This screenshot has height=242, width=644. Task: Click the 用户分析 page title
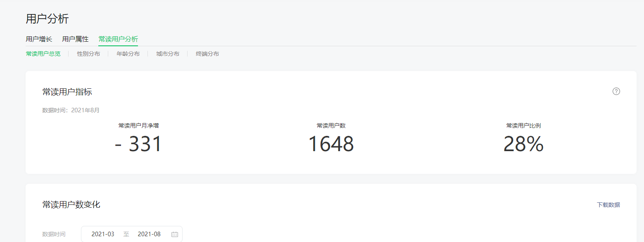47,19
